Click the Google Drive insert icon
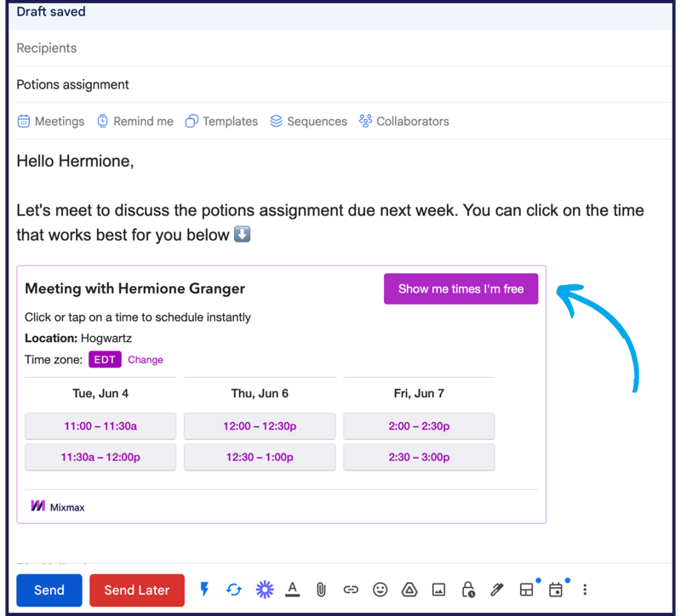The height and width of the screenshot is (616, 681). (x=409, y=590)
